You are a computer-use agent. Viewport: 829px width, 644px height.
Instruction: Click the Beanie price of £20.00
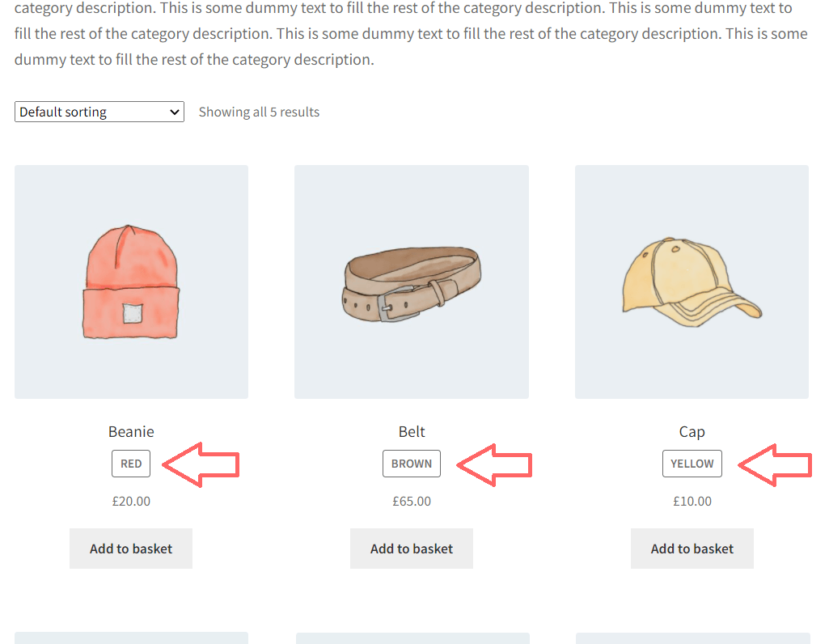130,501
